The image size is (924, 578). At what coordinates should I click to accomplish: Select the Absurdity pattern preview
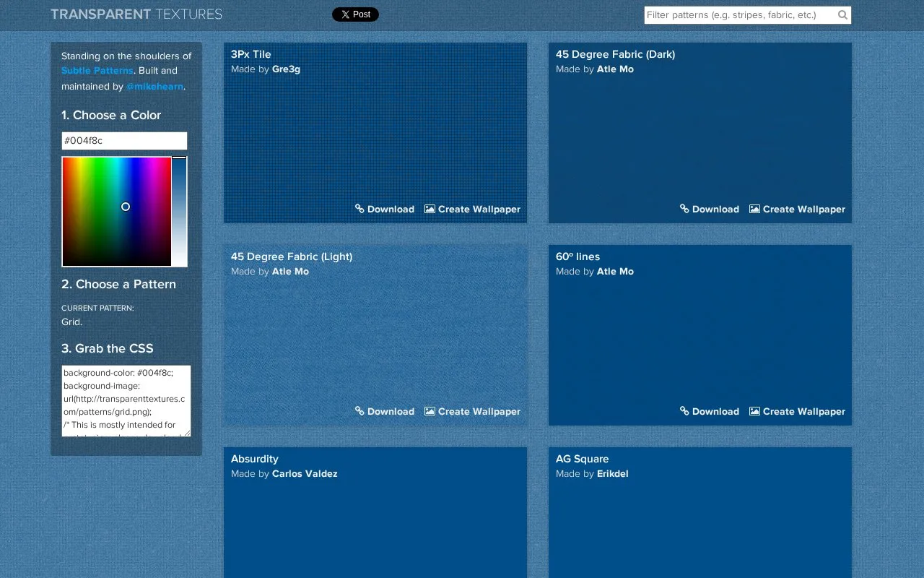[375, 512]
